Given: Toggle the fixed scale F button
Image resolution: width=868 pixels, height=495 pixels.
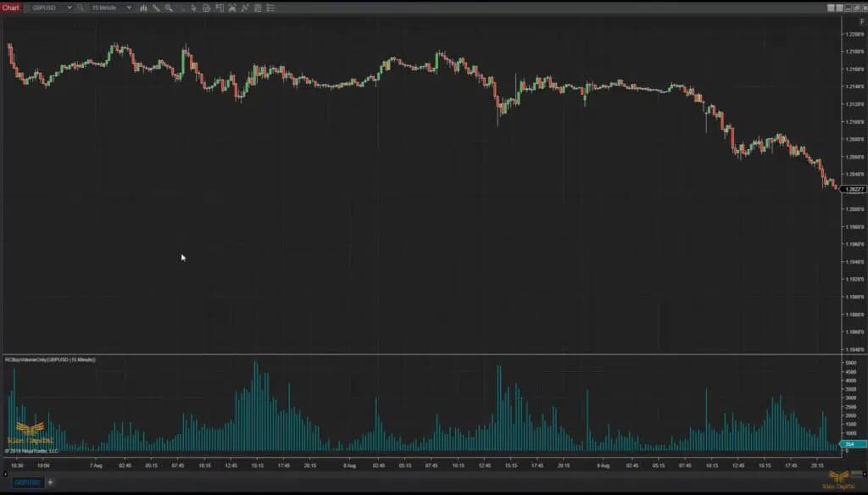Looking at the screenshot, I should (x=862, y=21).
